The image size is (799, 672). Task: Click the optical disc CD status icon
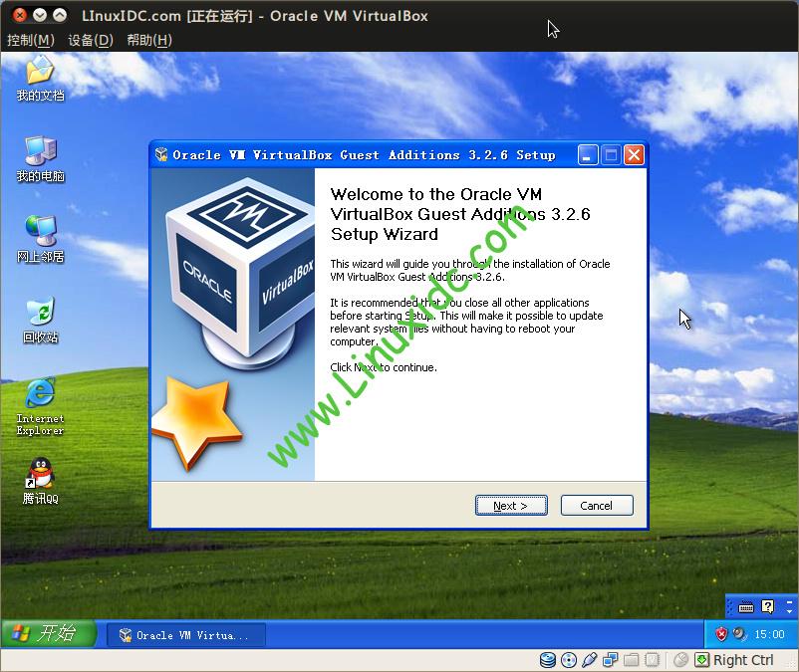click(x=569, y=660)
